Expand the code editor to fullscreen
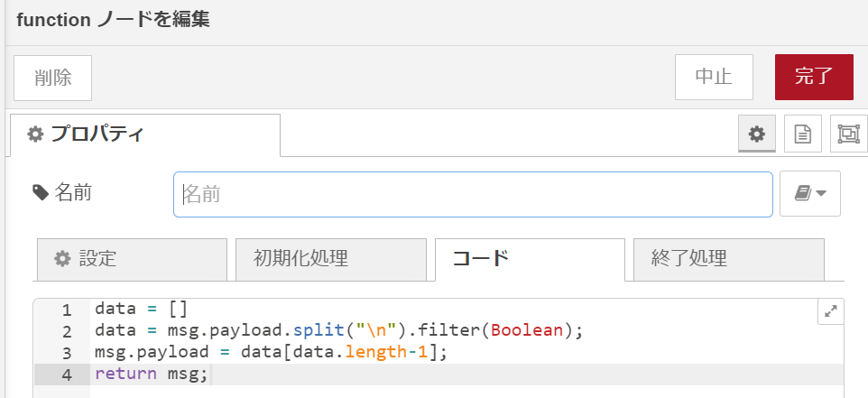 coord(830,311)
